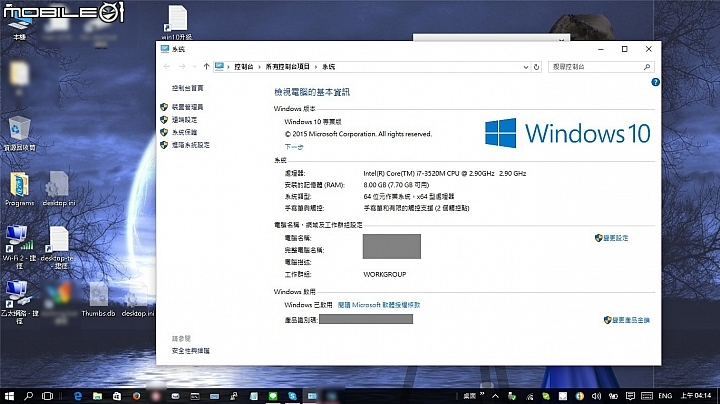
Task: Click the refresh button in address bar
Action: pyautogui.click(x=536, y=67)
